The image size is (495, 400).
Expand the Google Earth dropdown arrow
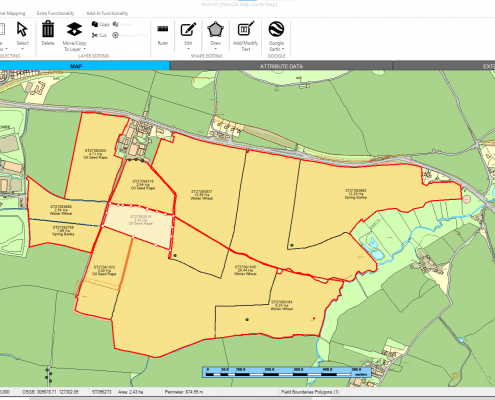[283, 49]
